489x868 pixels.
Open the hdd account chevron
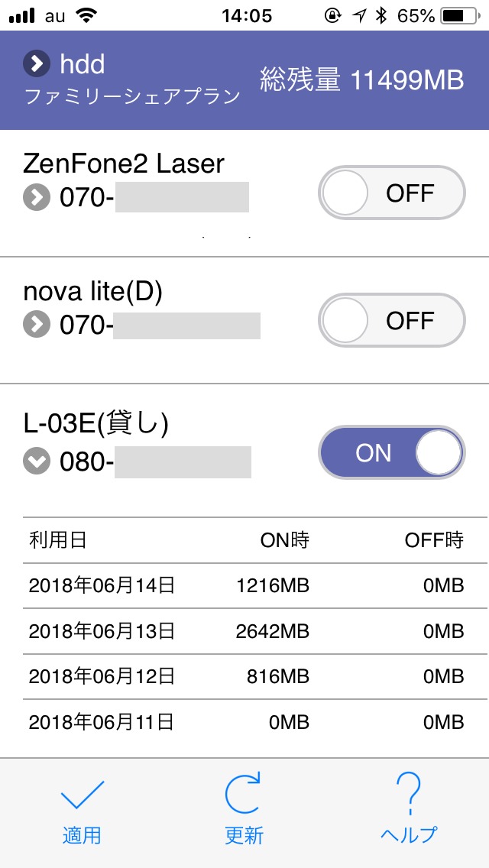tap(36, 64)
